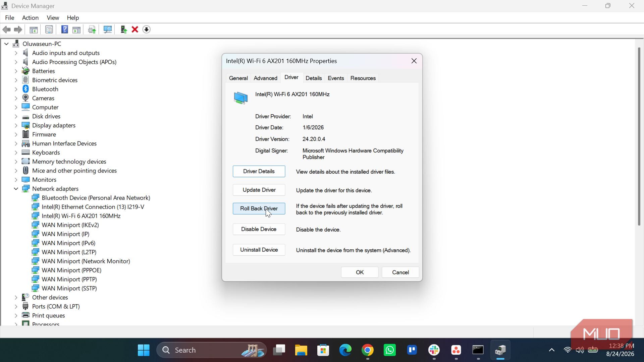Screen dimensions: 644x362
Task: Expand Ports (COM & LPT) category
Action: 16,306
